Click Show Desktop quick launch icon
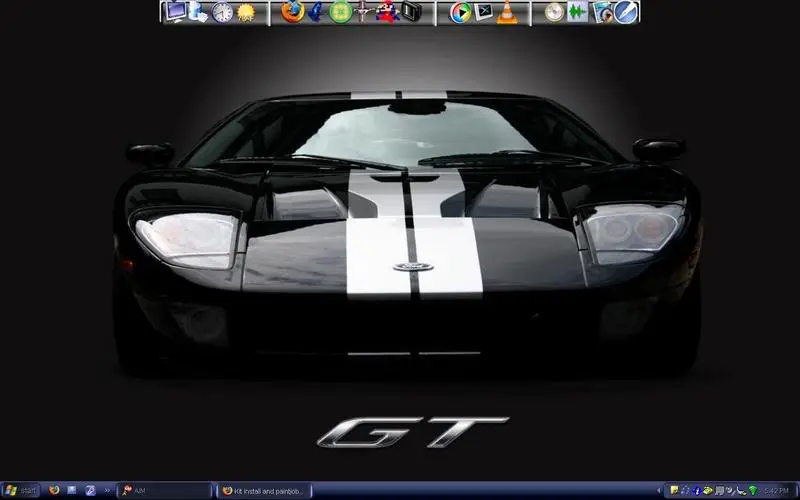This screenshot has width=800, height=500. click(72, 490)
